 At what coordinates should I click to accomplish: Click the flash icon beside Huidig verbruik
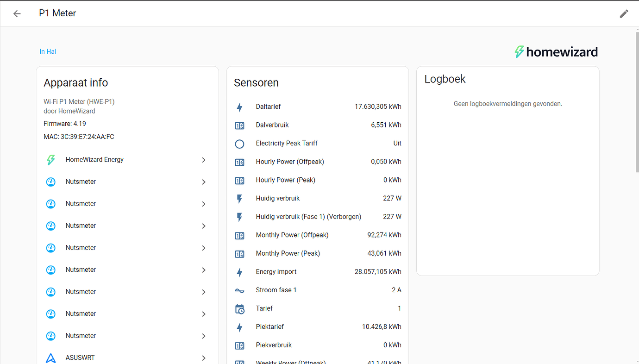239,198
